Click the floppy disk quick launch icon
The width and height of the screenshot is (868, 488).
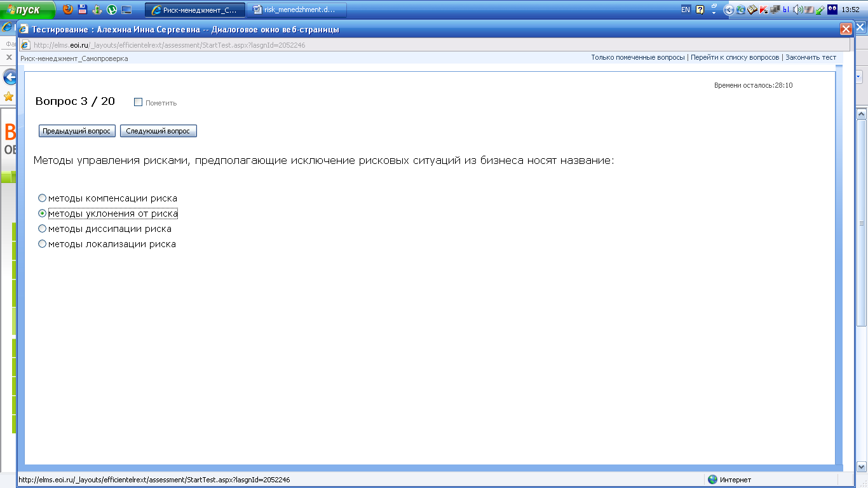pyautogui.click(x=83, y=10)
